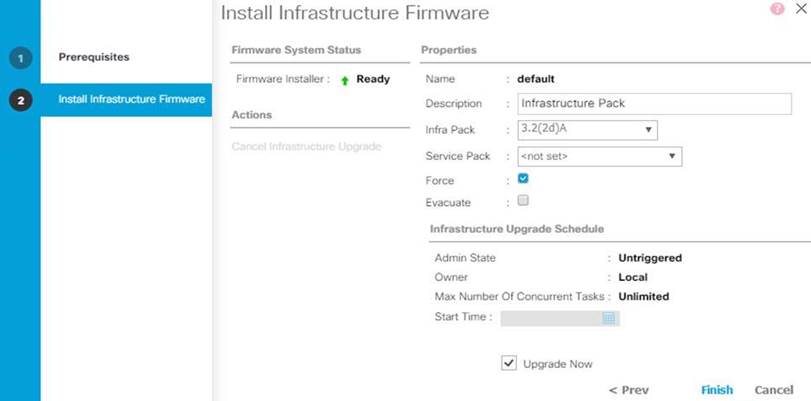The image size is (811, 401).
Task: Click the Cancel Infrastructure Upgrade action
Action: [305, 147]
